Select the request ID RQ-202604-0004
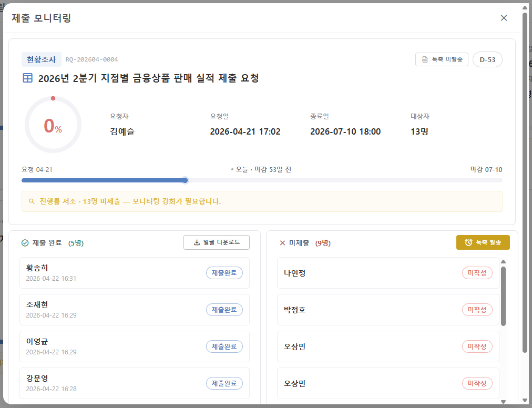This screenshot has height=408, width=532. click(91, 59)
